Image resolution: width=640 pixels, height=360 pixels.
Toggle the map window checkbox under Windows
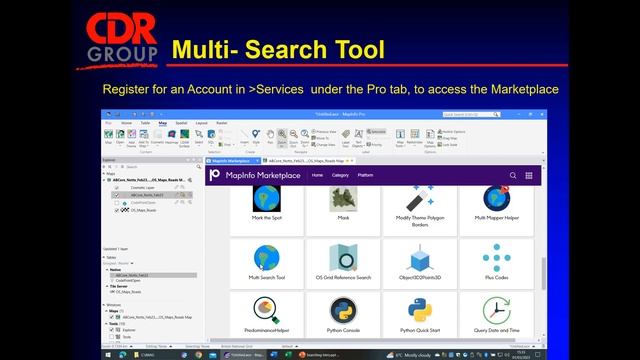111,317
